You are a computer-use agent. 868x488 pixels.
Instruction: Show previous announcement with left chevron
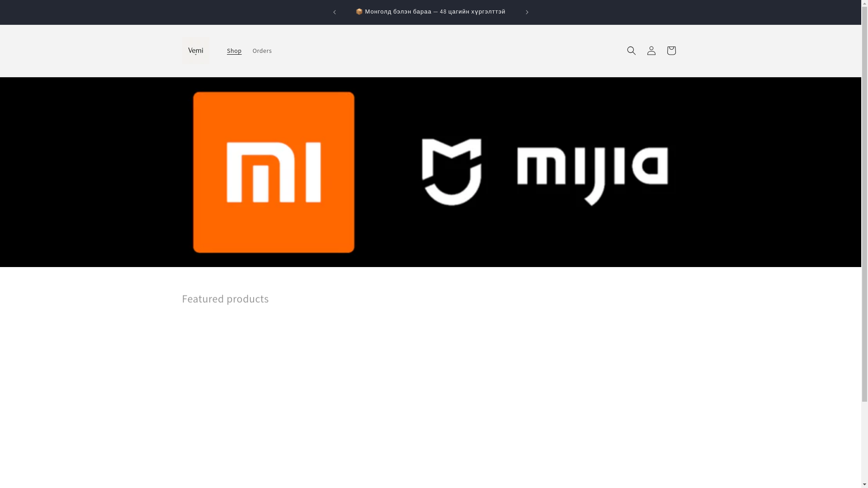(x=335, y=12)
